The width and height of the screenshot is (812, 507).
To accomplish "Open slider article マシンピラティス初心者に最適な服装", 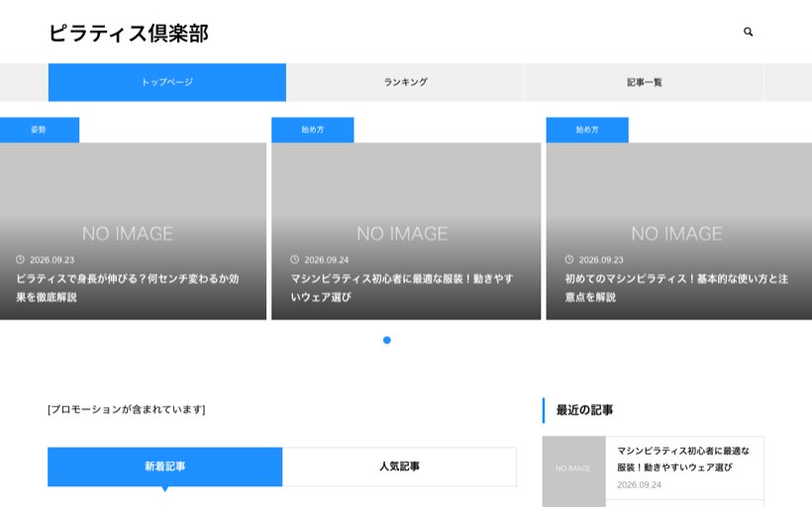I will click(x=402, y=288).
